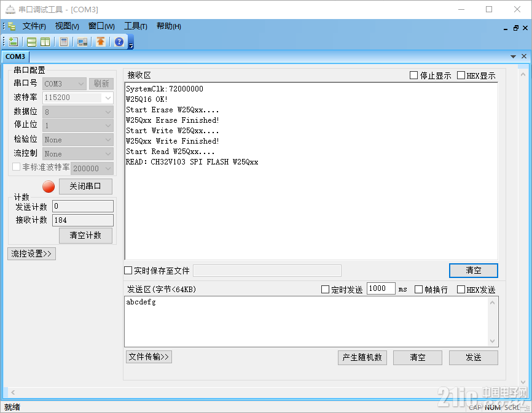
Task: Restore the inner MDI child window
Action: [515, 28]
